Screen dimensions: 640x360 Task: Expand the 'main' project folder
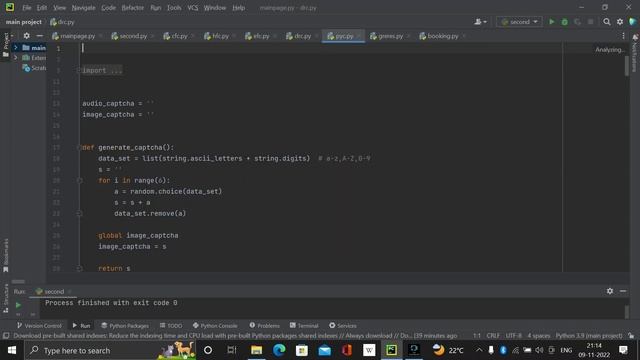pyautogui.click(x=16, y=48)
